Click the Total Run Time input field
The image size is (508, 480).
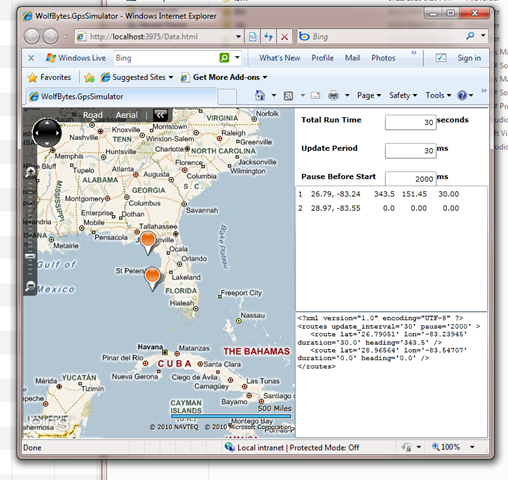(411, 122)
